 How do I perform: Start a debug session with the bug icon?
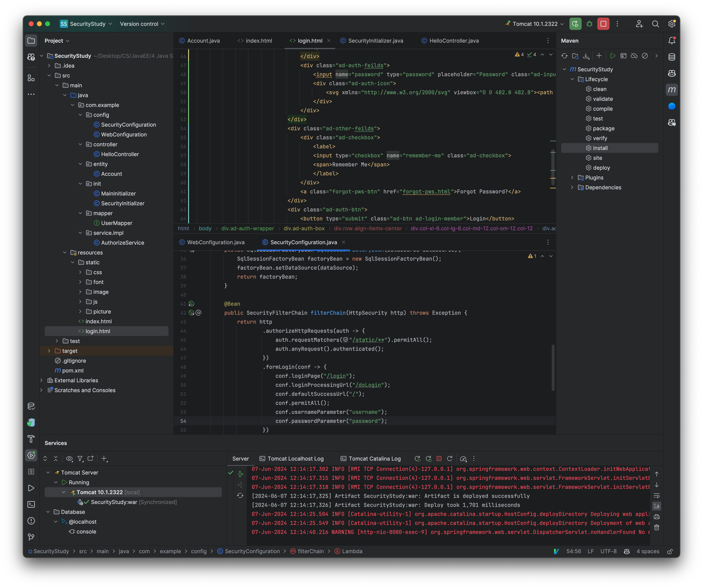coord(589,24)
